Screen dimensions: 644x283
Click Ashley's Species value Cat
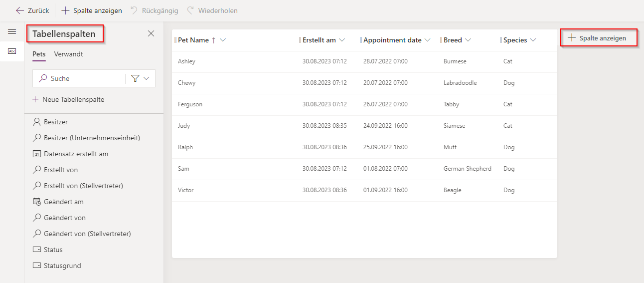coord(508,61)
